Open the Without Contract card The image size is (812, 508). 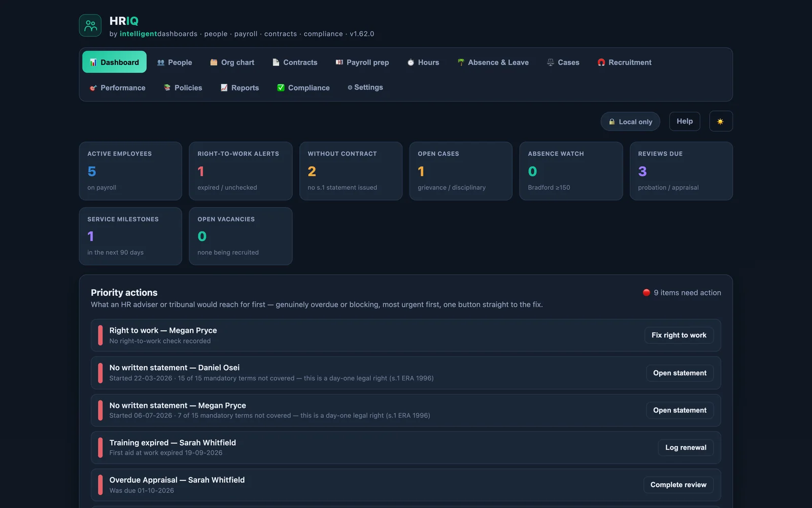coord(351,171)
